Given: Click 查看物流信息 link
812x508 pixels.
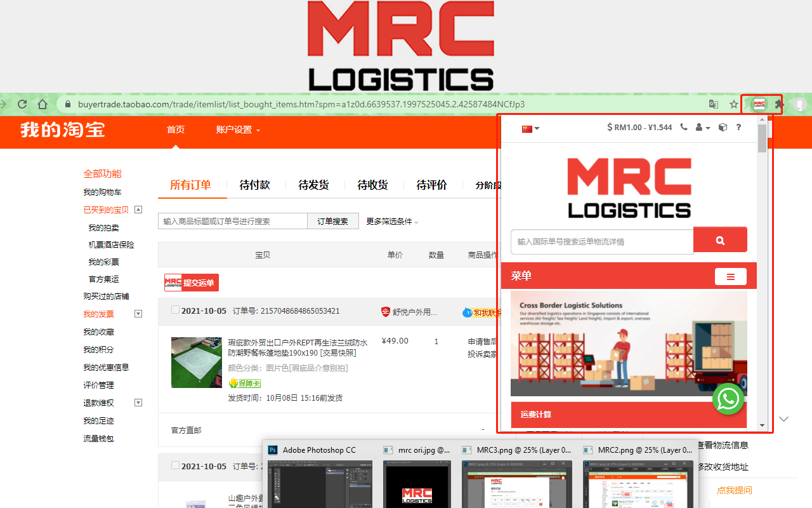Looking at the screenshot, I should 723,445.
